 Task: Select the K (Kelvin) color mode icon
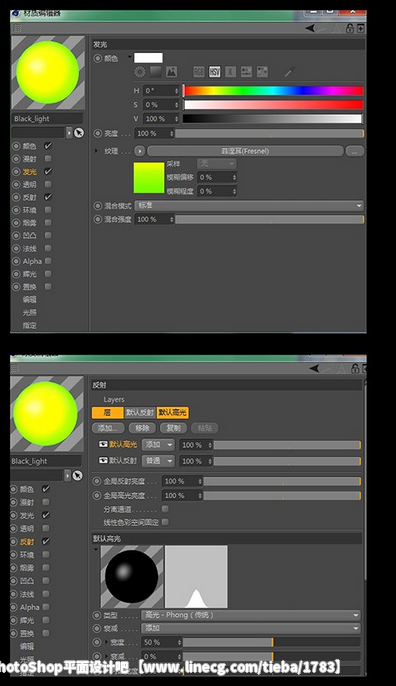coord(231,72)
